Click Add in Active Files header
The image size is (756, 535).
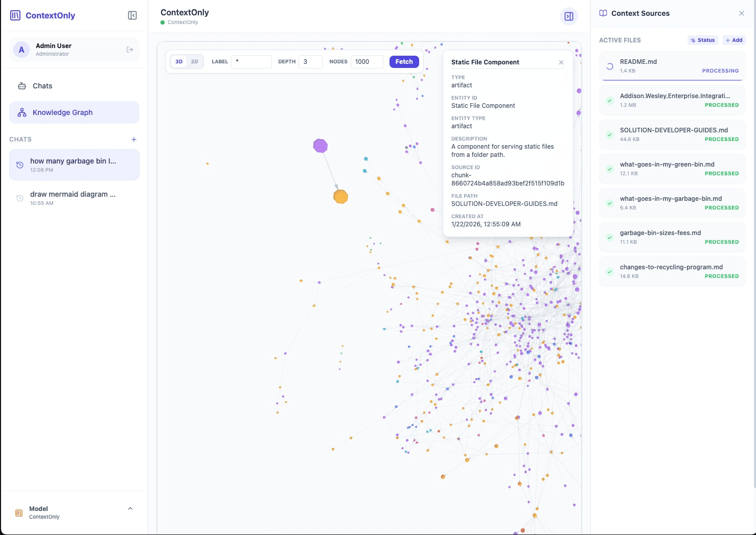734,40
